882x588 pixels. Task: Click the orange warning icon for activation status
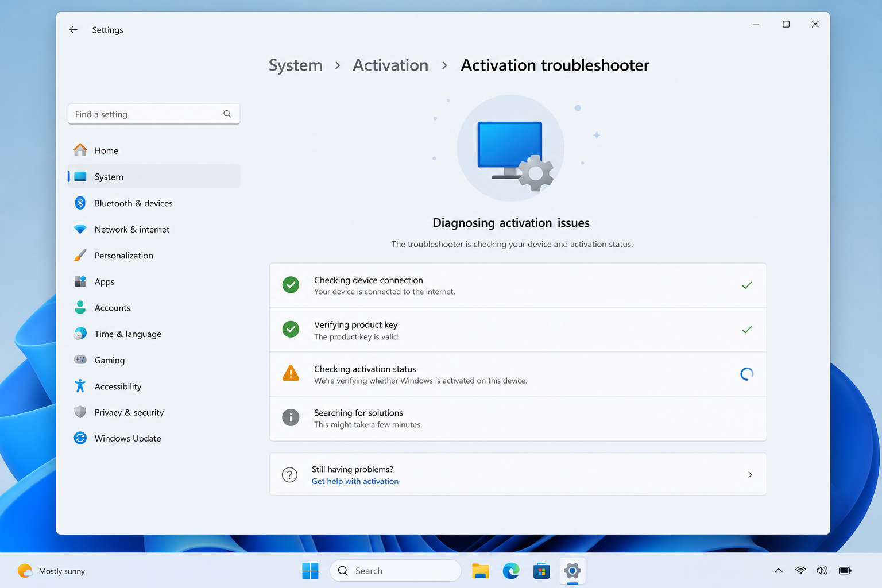click(x=291, y=374)
